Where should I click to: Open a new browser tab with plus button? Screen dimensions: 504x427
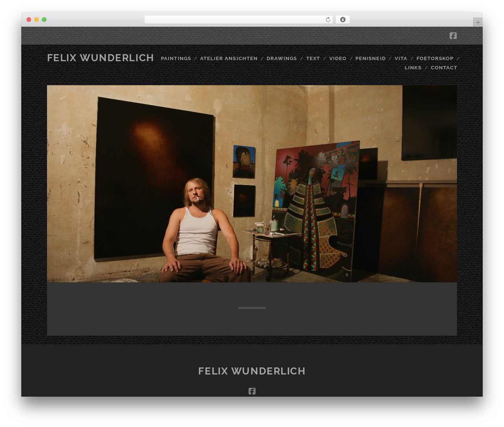click(478, 22)
